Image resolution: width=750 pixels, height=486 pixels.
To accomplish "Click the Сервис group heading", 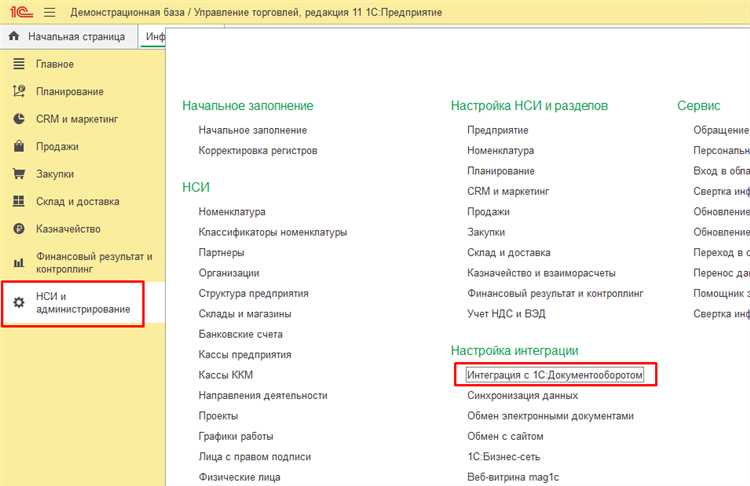I will point(698,106).
